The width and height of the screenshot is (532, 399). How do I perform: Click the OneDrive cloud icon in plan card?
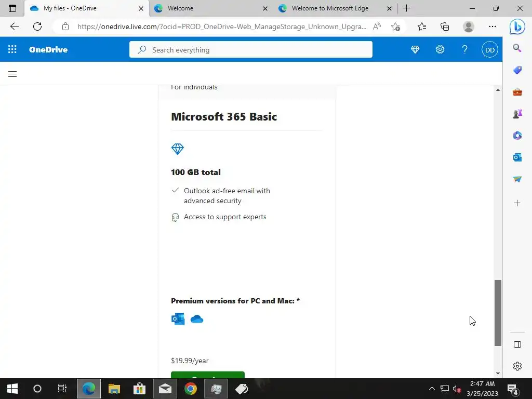click(x=197, y=319)
